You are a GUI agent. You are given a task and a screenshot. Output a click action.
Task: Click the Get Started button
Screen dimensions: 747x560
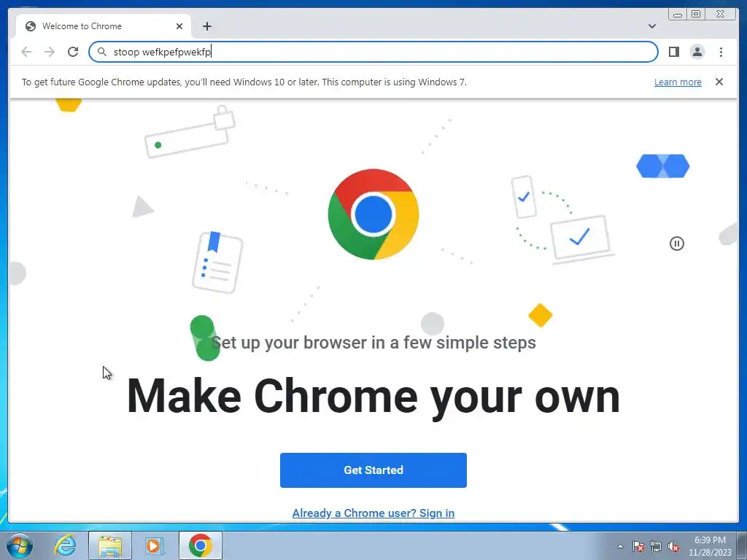(x=373, y=470)
